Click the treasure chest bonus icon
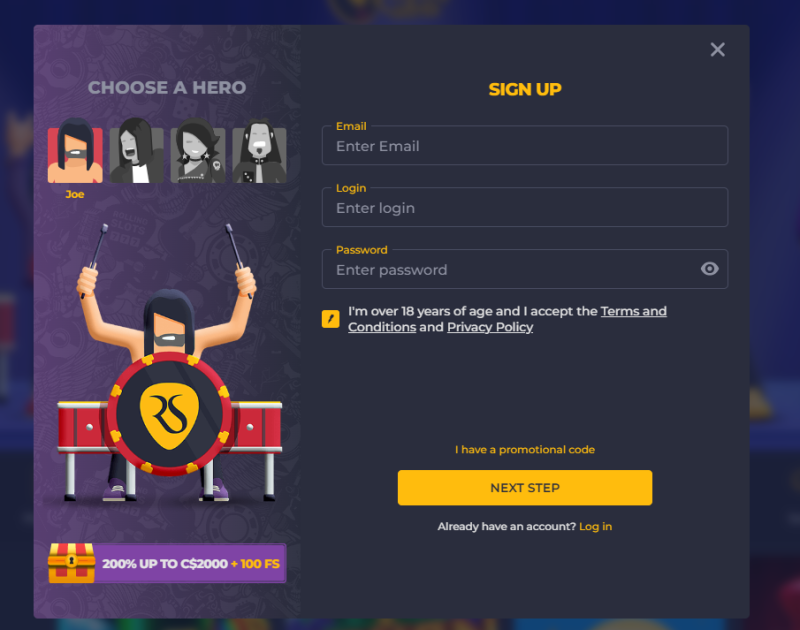800x630 pixels. click(x=71, y=563)
